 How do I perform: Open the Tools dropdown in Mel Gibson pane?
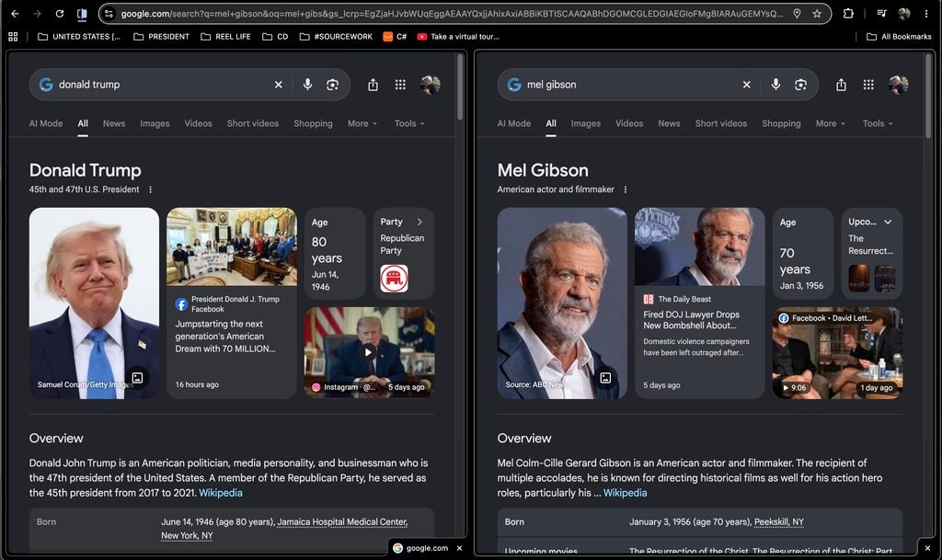pyautogui.click(x=878, y=123)
